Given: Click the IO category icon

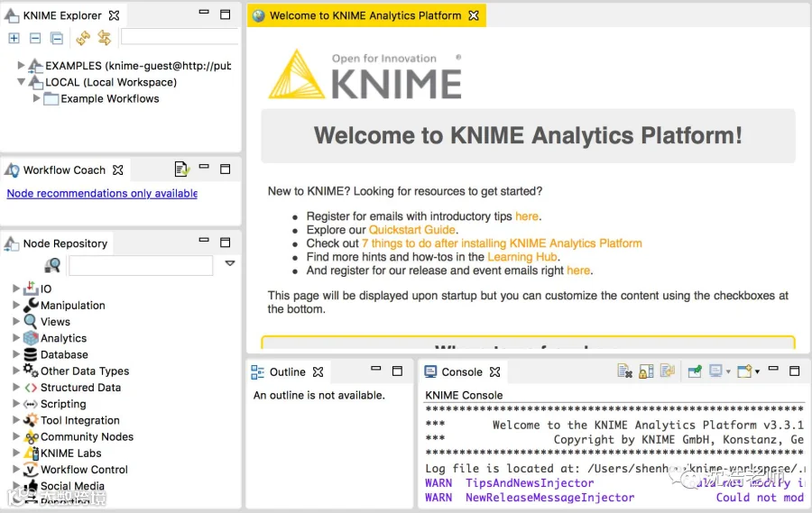Looking at the screenshot, I should (31, 288).
